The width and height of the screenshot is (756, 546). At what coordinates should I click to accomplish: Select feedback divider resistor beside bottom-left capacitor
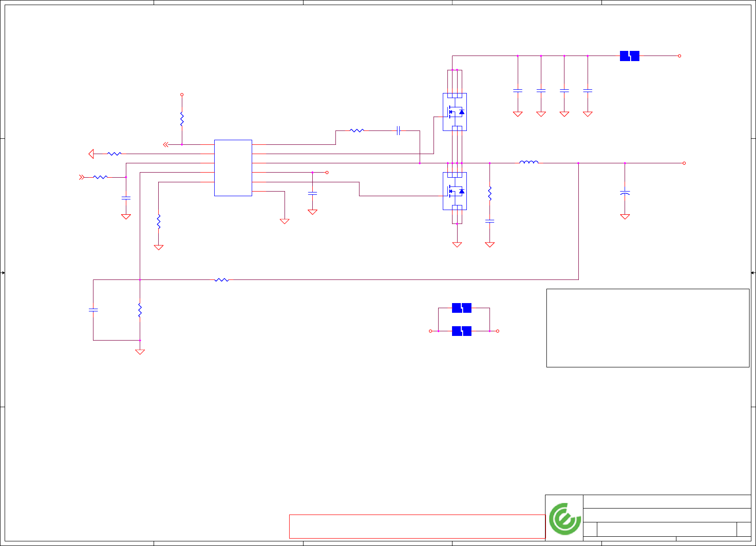coord(140,310)
